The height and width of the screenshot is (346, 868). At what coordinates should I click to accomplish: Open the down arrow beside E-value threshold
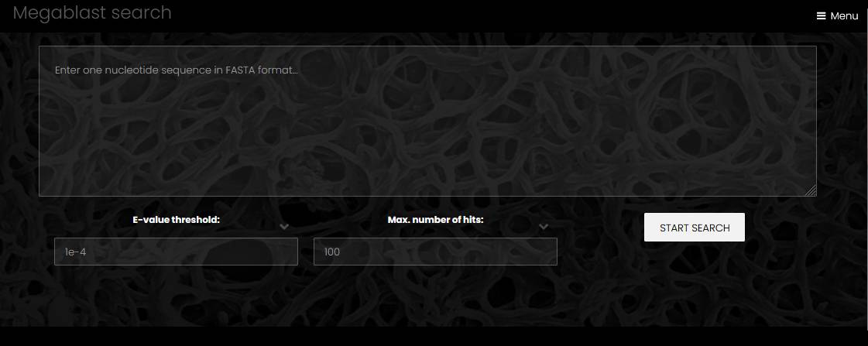pyautogui.click(x=284, y=227)
